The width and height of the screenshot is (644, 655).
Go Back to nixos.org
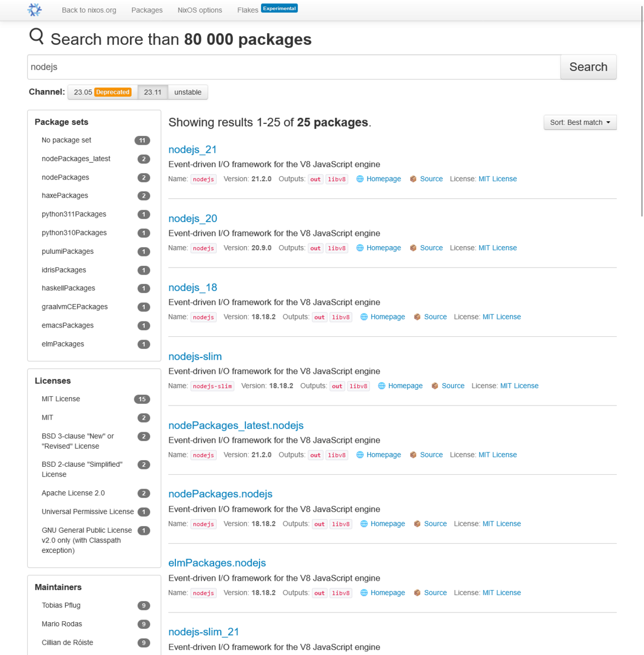89,10
